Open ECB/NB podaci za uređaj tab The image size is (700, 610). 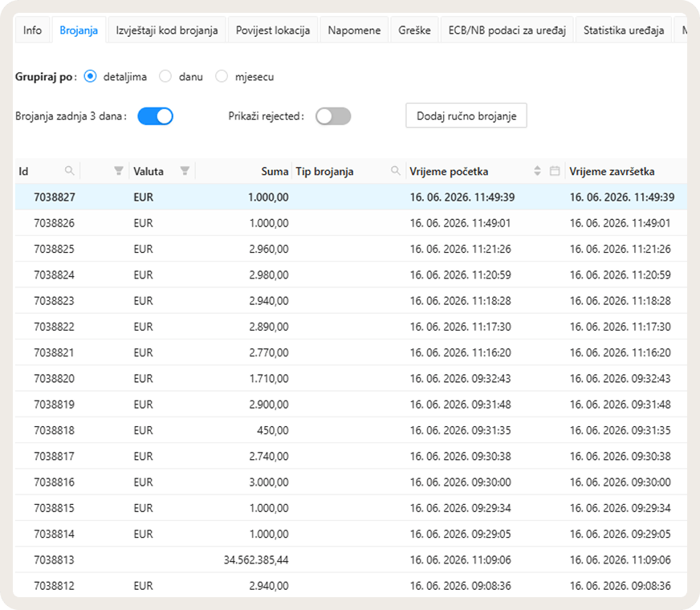507,30
